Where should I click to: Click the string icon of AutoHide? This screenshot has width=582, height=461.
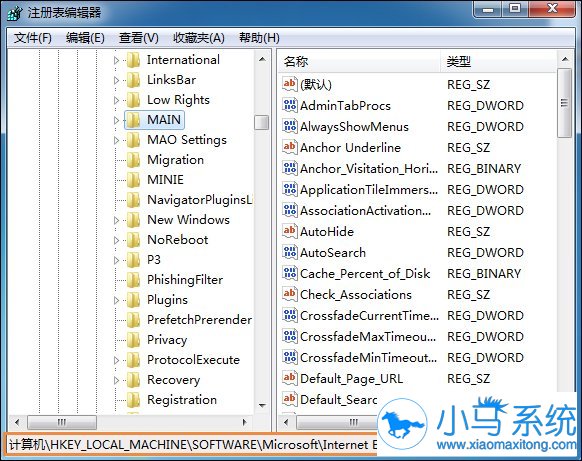click(x=290, y=231)
